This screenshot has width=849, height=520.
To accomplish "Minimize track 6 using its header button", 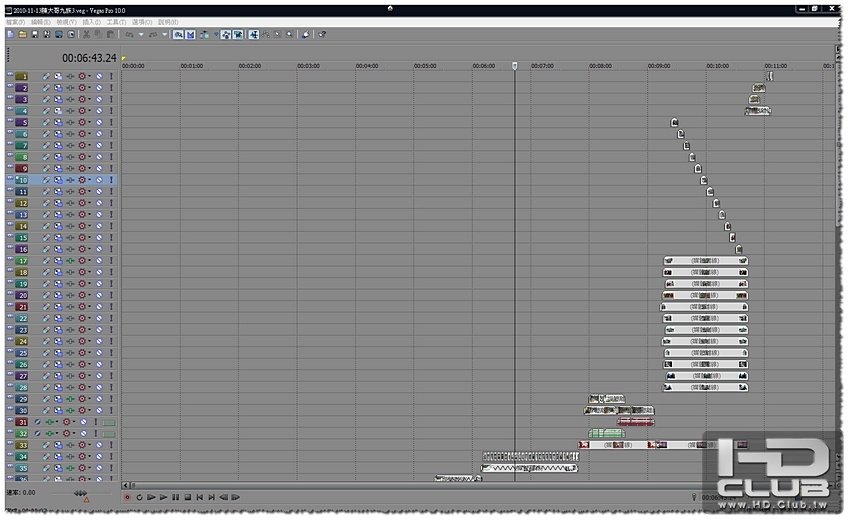I will (x=10, y=132).
